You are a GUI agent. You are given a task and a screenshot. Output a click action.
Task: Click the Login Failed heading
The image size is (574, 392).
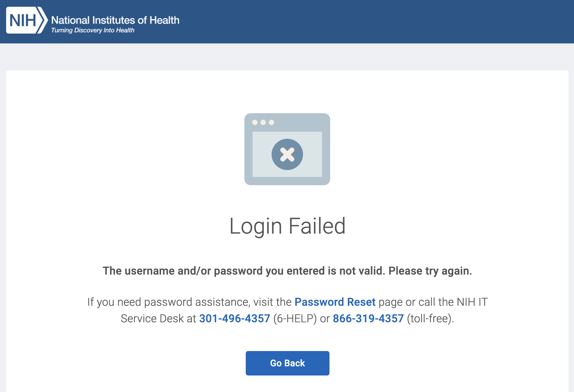click(287, 226)
